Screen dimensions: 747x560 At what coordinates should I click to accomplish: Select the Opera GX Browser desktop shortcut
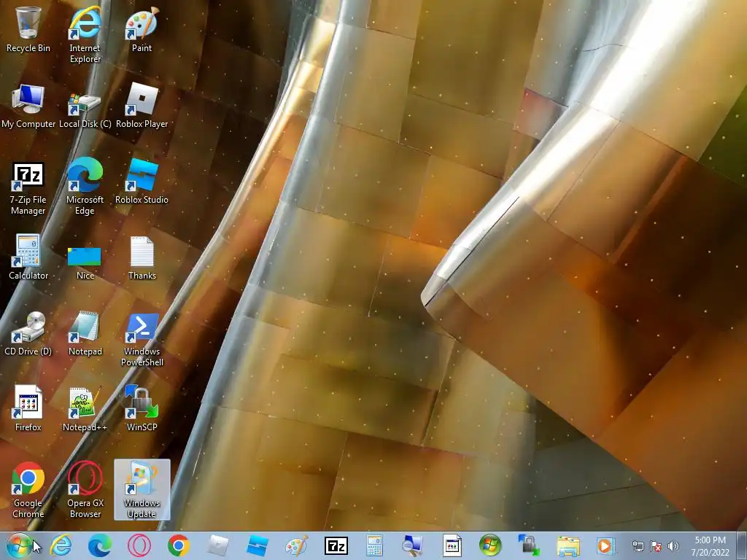pos(85,490)
